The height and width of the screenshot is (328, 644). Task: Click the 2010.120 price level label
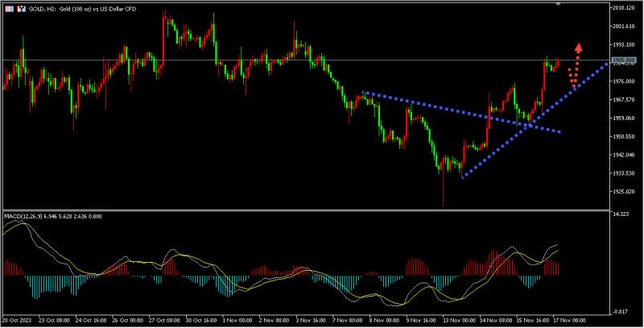tap(623, 8)
